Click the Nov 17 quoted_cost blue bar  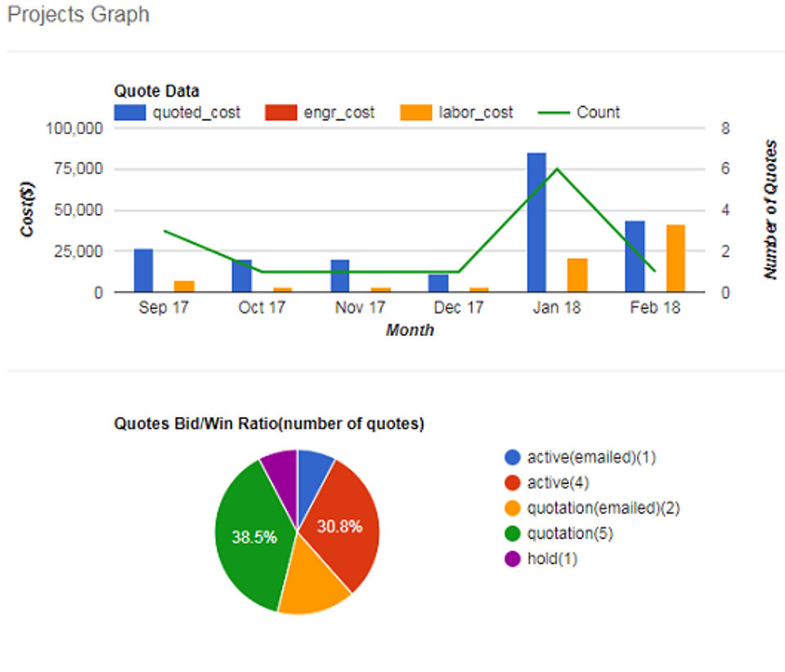pyautogui.click(x=340, y=276)
